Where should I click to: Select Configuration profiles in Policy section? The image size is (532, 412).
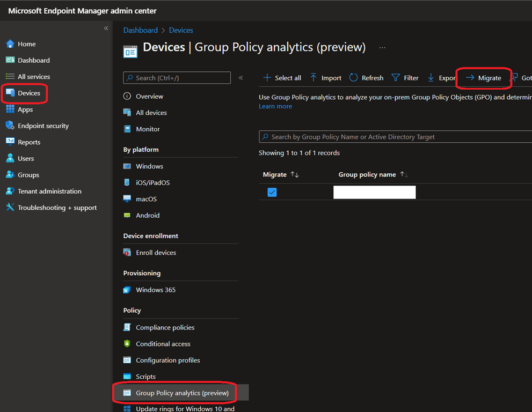[167, 360]
